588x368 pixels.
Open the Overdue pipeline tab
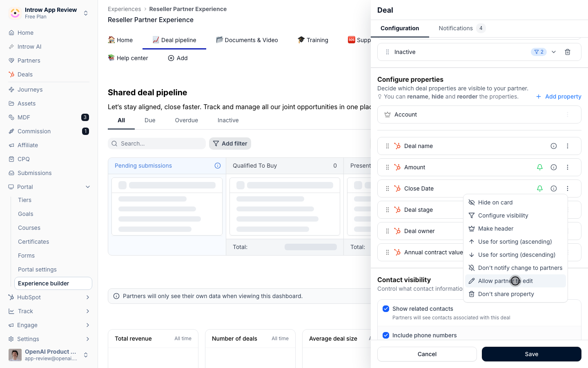click(x=187, y=120)
